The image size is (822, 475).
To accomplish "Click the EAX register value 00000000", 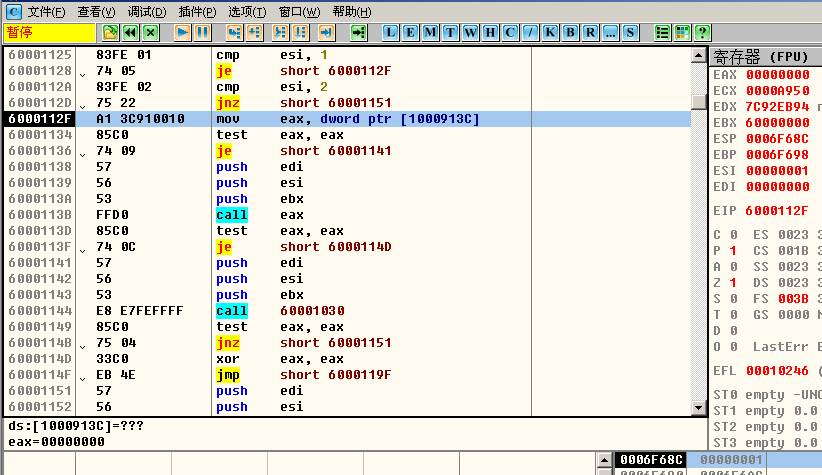I will click(778, 75).
